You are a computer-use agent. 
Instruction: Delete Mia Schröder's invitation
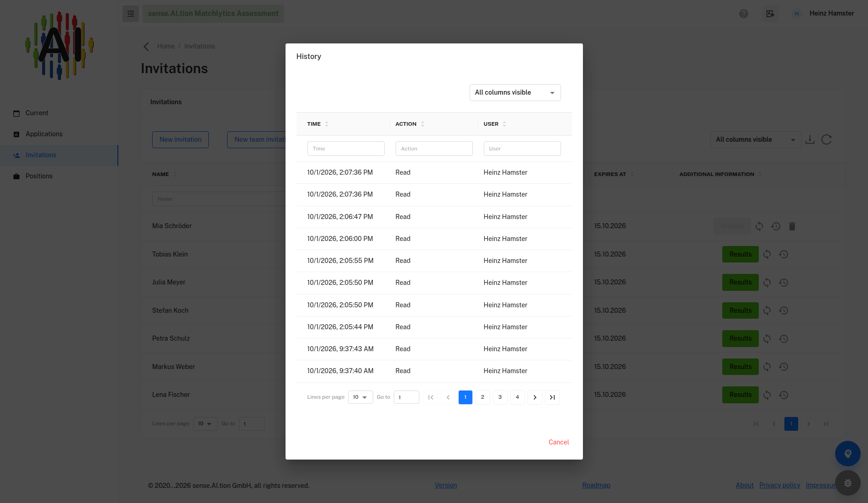[792, 226]
